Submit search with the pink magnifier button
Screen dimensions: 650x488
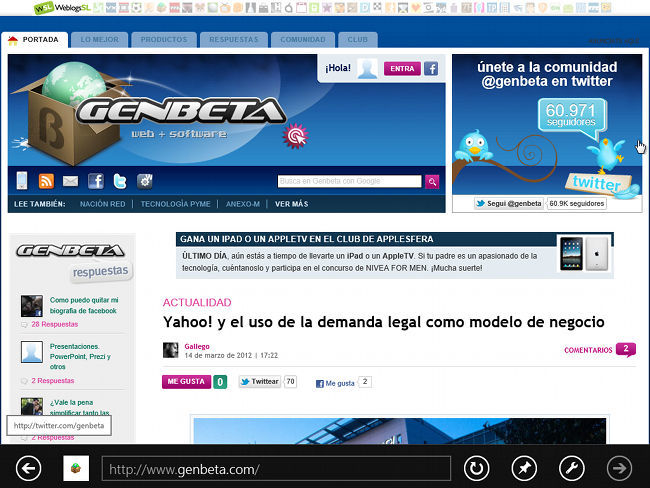tap(432, 182)
